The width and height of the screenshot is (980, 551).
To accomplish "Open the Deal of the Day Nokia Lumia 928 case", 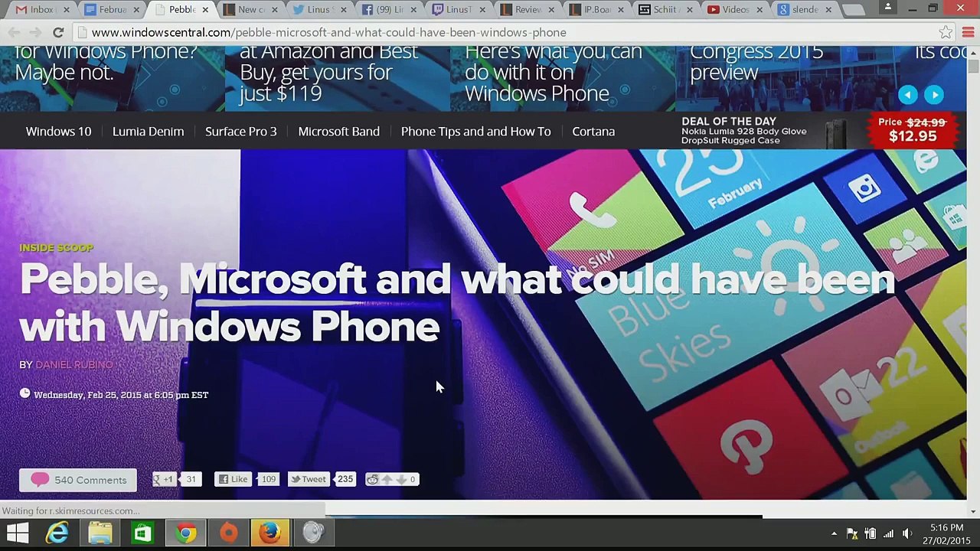I will pos(743,131).
